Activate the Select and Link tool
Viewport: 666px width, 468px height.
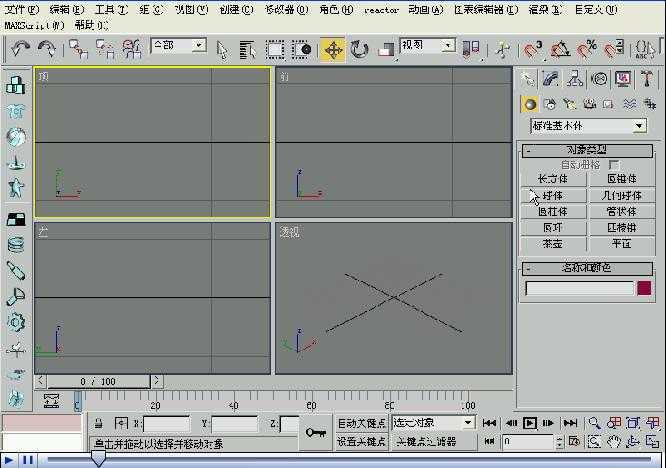pyautogui.click(x=79, y=49)
